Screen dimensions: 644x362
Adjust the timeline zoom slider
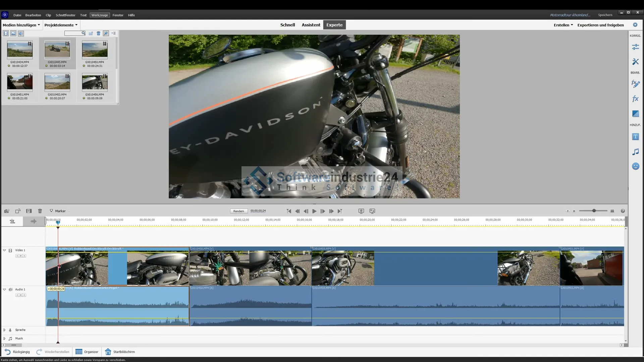point(594,211)
